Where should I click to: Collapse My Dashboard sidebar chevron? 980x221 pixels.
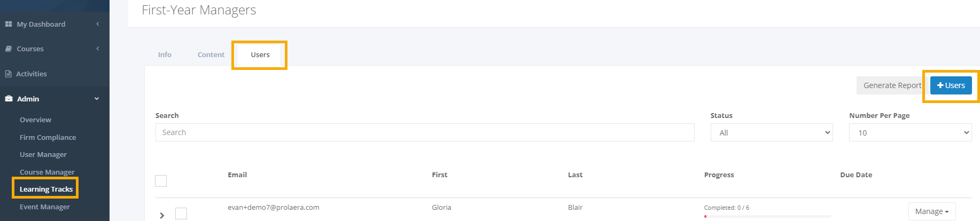(98, 24)
